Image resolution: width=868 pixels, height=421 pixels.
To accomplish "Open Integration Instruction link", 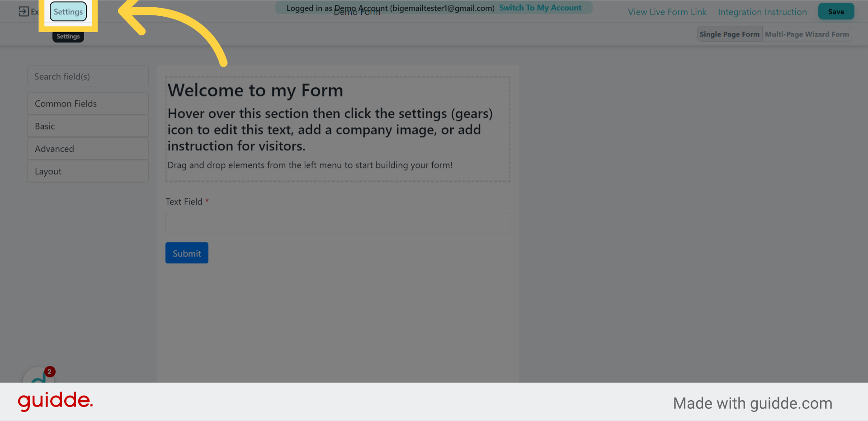I will coord(762,12).
